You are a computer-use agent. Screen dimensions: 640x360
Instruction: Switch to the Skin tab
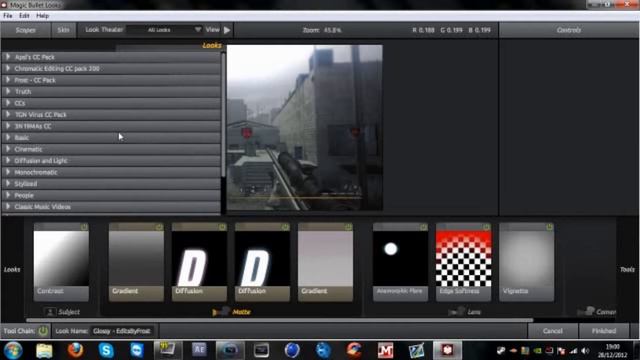(63, 30)
